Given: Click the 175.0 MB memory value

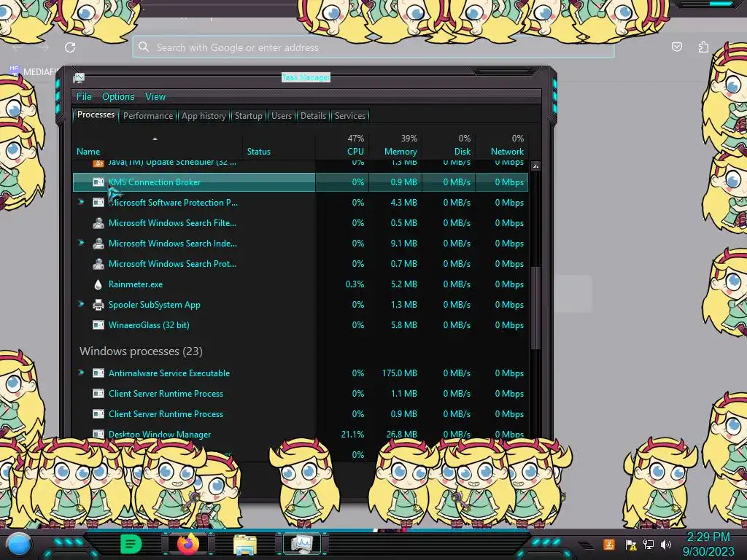Looking at the screenshot, I should pyautogui.click(x=399, y=373).
